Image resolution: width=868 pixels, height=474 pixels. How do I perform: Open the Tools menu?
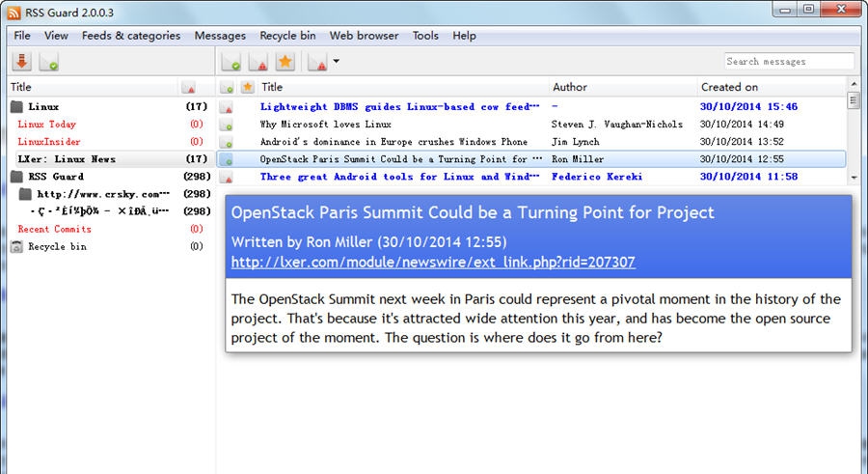(x=424, y=36)
